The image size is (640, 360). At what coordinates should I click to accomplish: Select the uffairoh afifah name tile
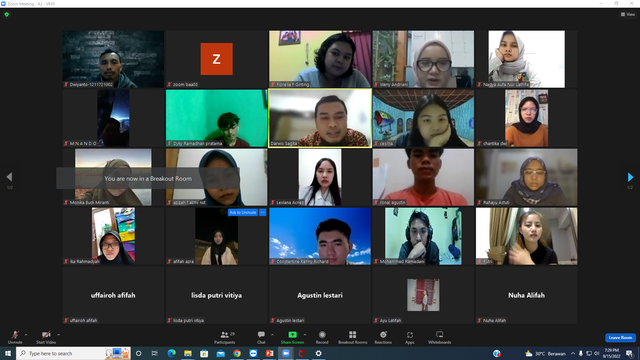click(113, 295)
